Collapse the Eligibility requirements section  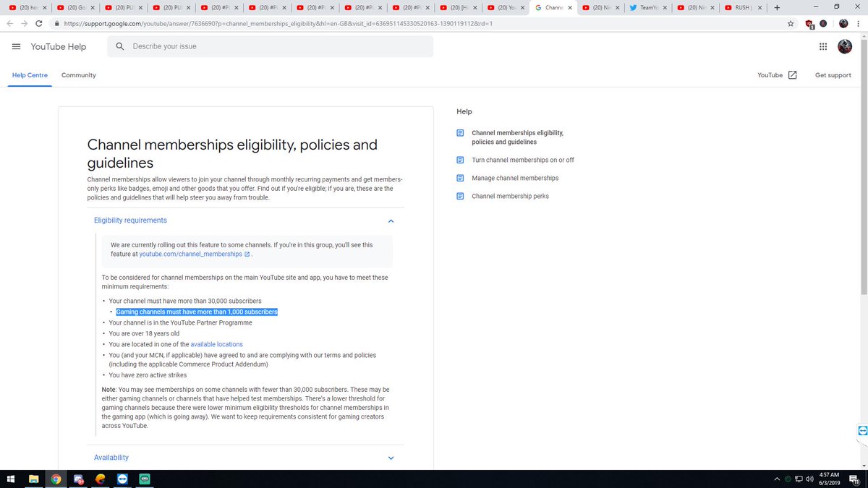pos(391,221)
